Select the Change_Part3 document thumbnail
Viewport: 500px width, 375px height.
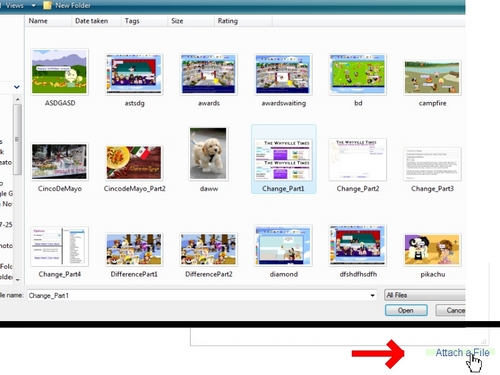coord(432,164)
